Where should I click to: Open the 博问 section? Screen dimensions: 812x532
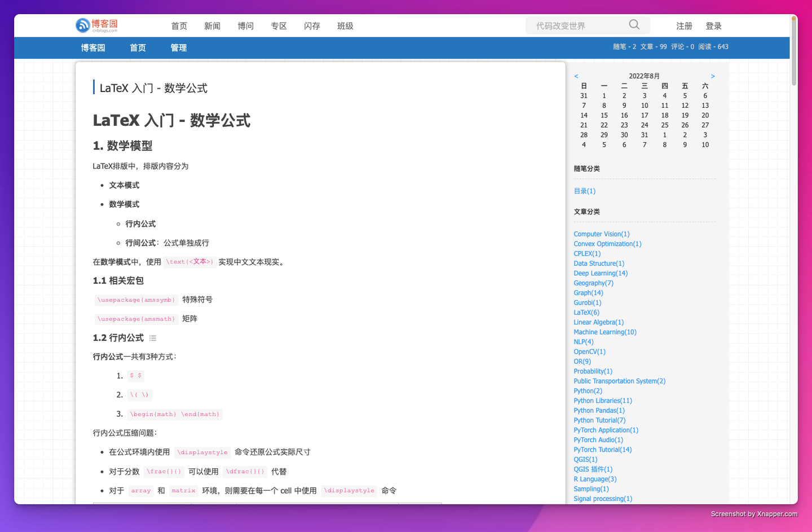(x=245, y=25)
